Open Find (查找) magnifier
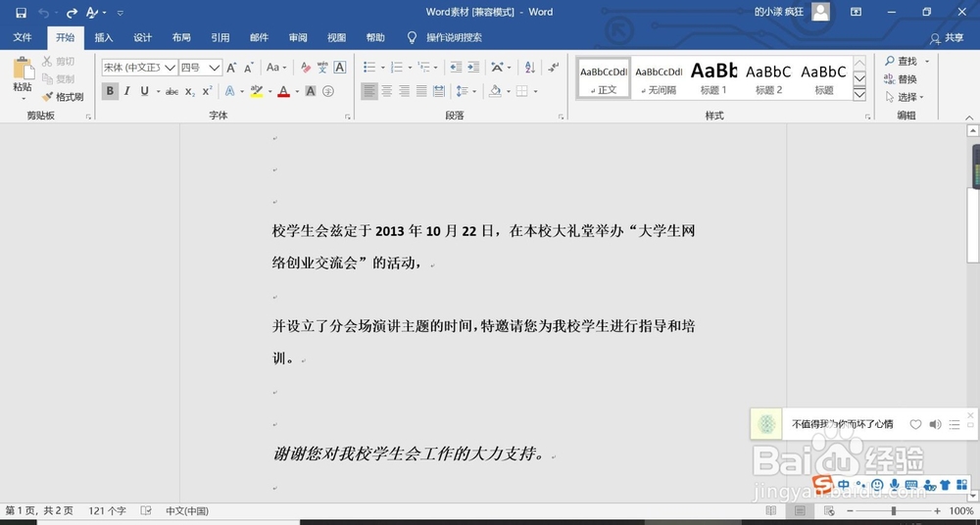980x525 pixels. tap(903, 62)
